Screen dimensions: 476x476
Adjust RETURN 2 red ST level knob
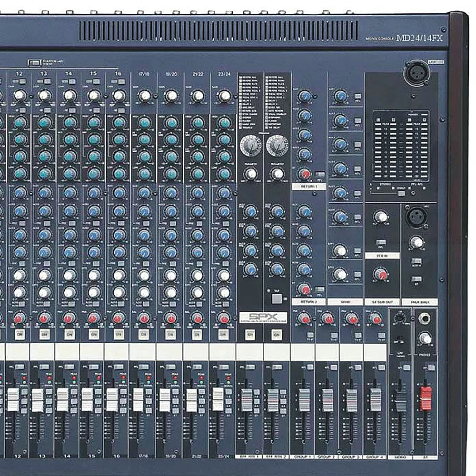[x=304, y=289]
